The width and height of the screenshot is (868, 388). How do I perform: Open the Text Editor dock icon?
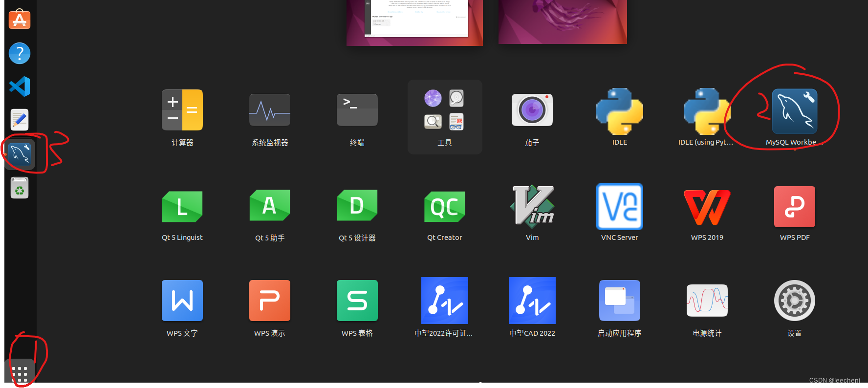(20, 120)
